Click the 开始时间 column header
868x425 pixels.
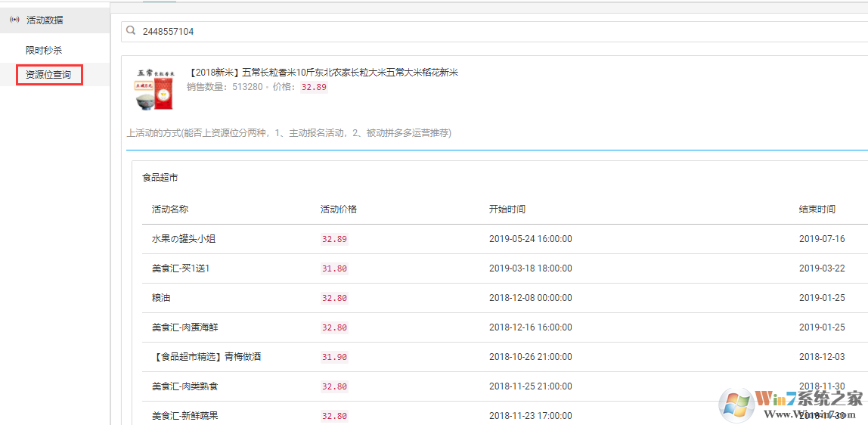click(x=507, y=209)
